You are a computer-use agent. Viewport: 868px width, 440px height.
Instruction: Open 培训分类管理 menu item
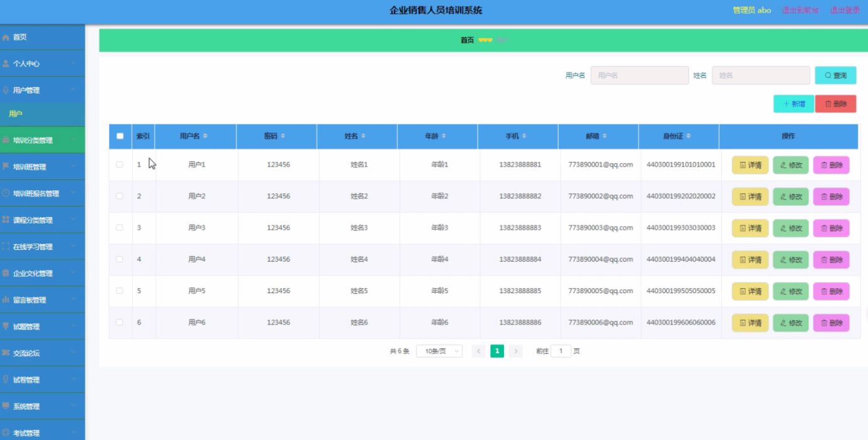[x=42, y=141]
